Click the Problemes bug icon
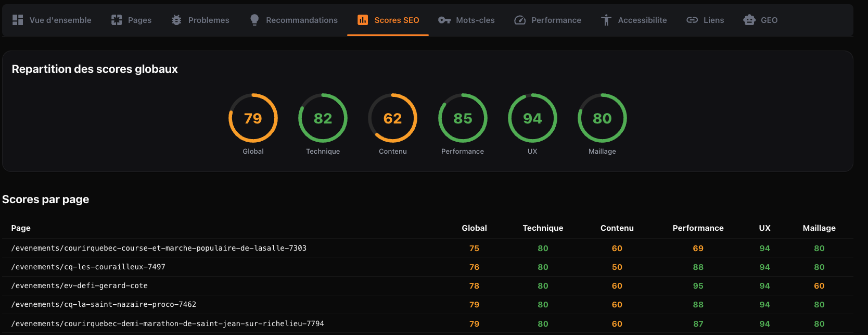The height and width of the screenshot is (335, 868). tap(176, 20)
